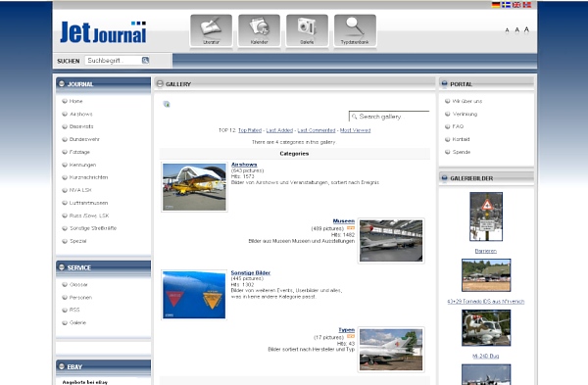The image size is (588, 385).
Task: Collapse the Service panel header
Action: [x=62, y=267]
